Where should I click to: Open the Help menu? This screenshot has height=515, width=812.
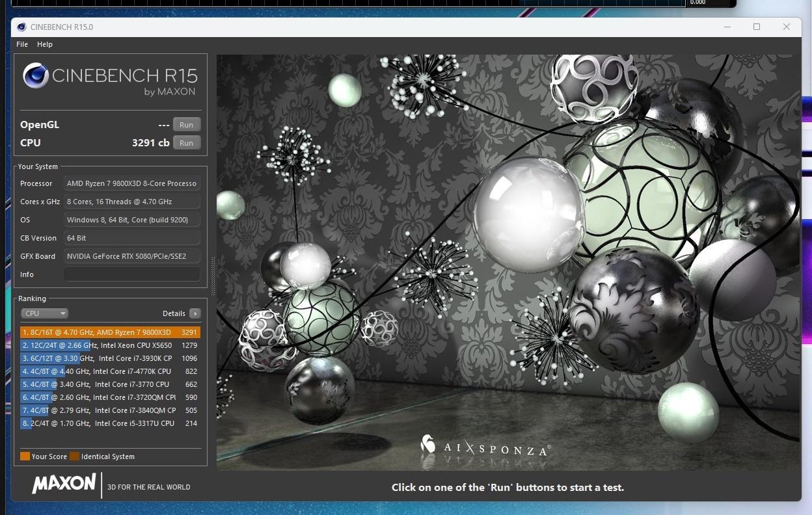(x=45, y=44)
